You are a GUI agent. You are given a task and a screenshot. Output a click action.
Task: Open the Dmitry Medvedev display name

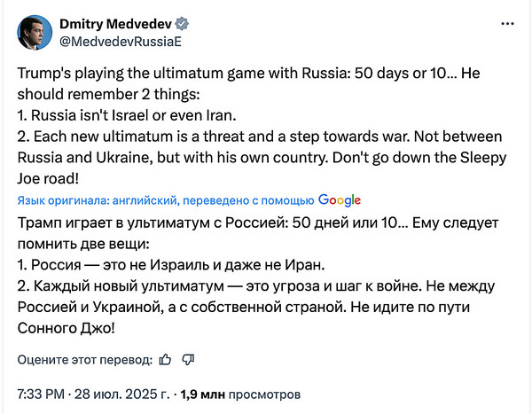coord(115,24)
